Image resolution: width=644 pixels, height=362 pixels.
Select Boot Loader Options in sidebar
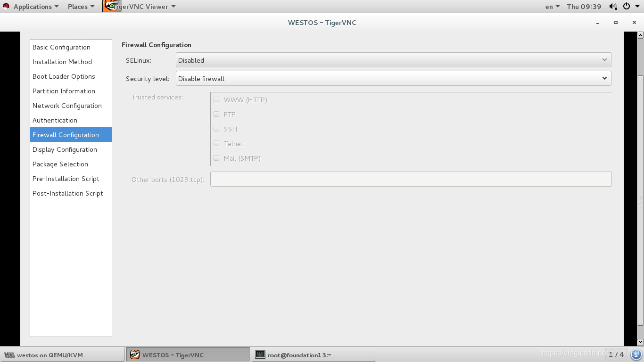71,76
